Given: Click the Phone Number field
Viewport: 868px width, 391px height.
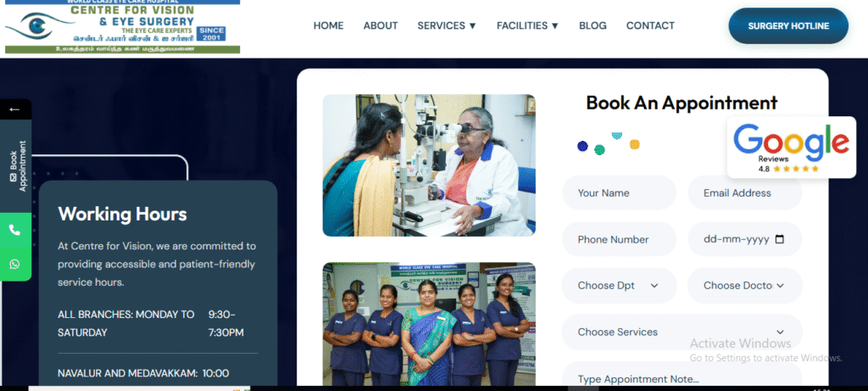Looking at the screenshot, I should 619,239.
